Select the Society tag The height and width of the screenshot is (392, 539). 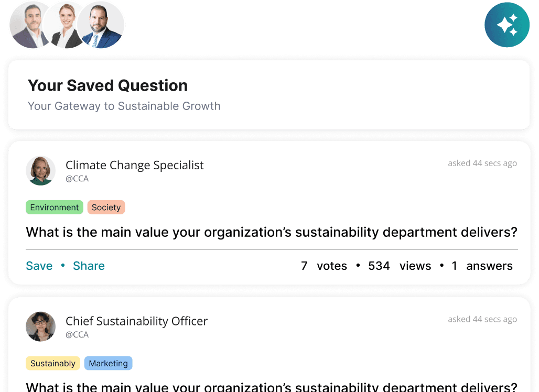pos(106,208)
